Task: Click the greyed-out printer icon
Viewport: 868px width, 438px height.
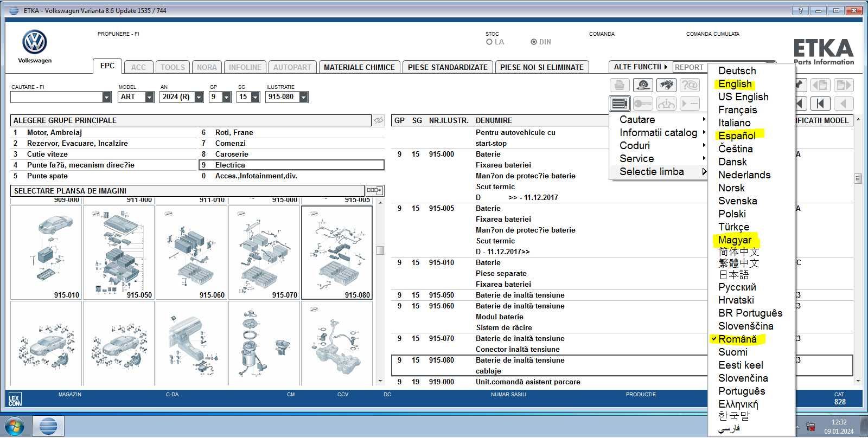Action: pyautogui.click(x=620, y=86)
